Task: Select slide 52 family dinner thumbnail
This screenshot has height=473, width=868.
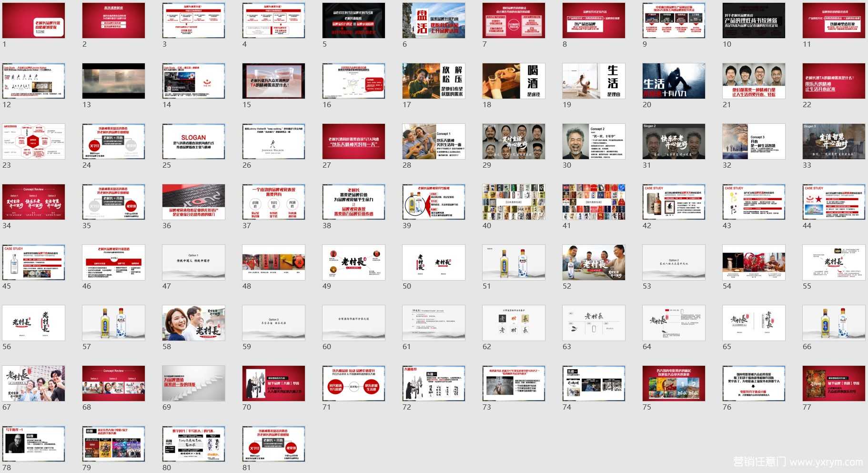Action: pyautogui.click(x=594, y=262)
